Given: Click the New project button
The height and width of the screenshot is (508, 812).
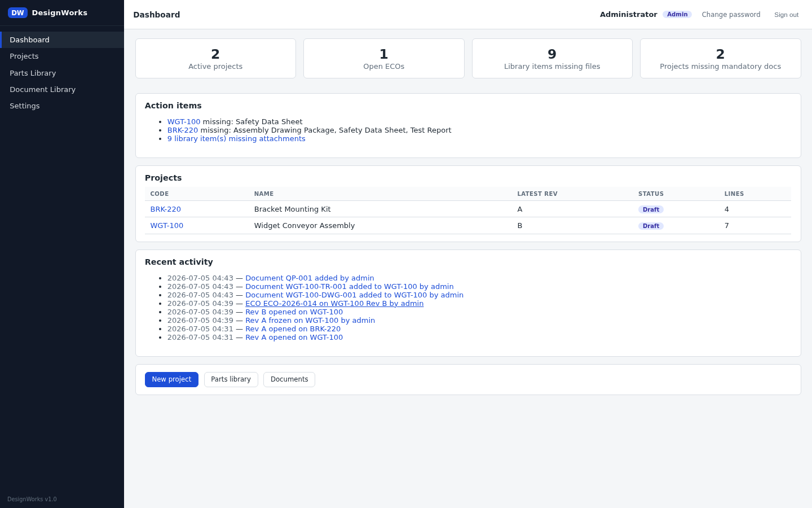Looking at the screenshot, I should (171, 379).
